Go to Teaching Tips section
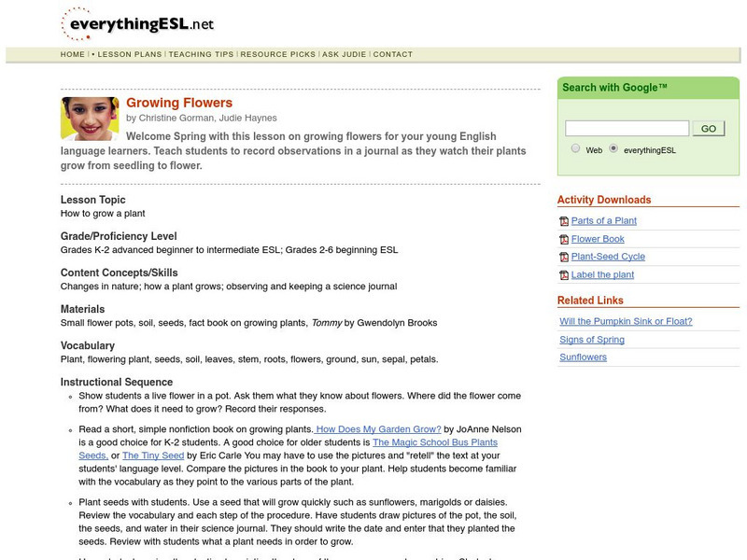The width and height of the screenshot is (747, 560). point(201,54)
